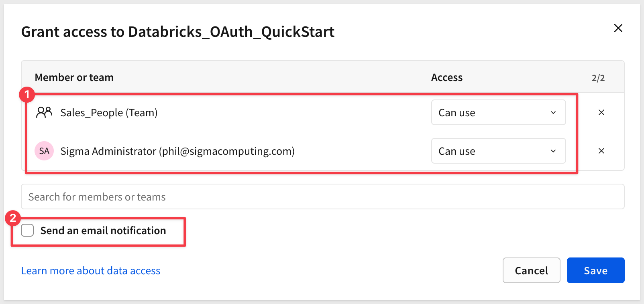This screenshot has height=304, width=644.
Task: Save the access grant changes
Action: [595, 270]
